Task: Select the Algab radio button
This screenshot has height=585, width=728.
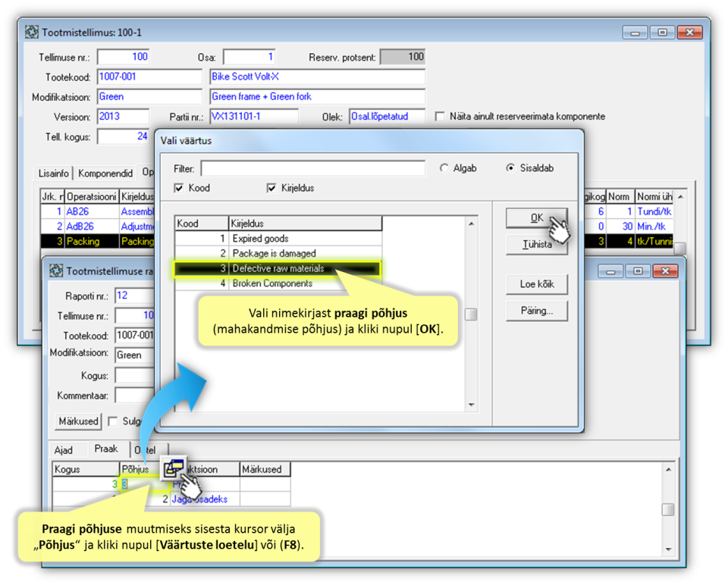Action: (x=444, y=168)
